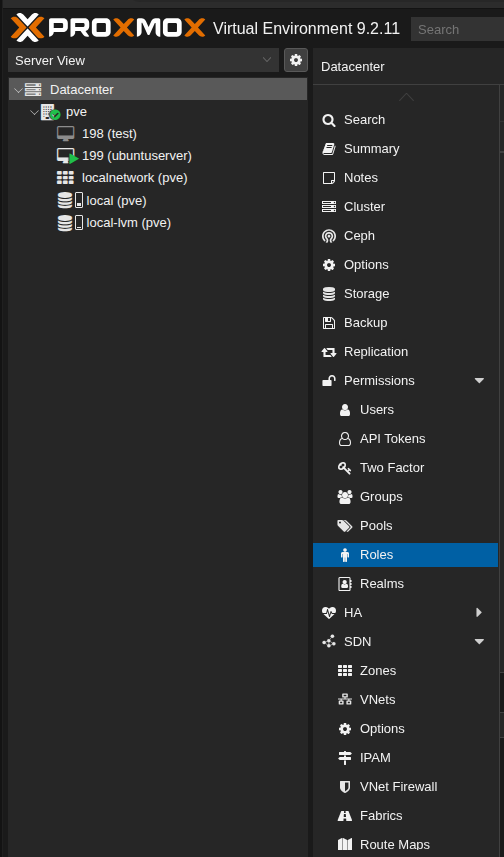Viewport: 504px width, 857px height.
Task: Collapse the Datacenter tree node
Action: tap(18, 90)
